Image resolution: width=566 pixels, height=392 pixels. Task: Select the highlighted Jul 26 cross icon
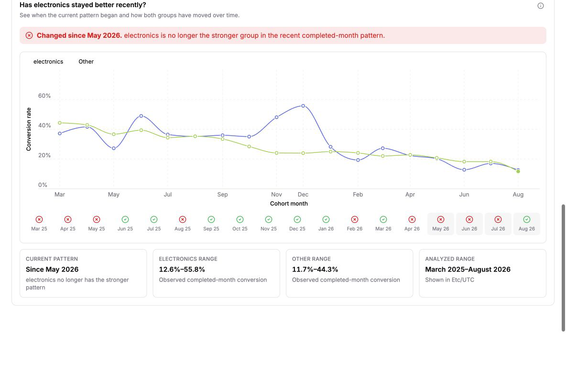click(x=498, y=219)
